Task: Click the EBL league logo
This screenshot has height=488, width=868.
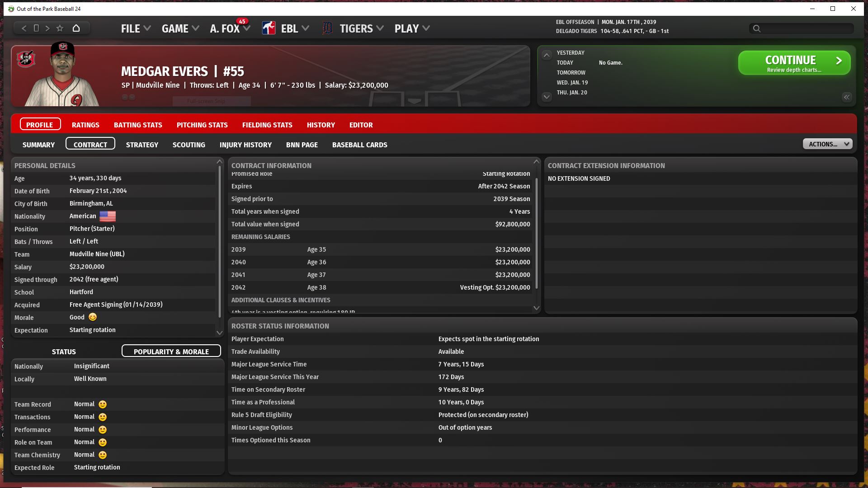Action: click(269, 28)
